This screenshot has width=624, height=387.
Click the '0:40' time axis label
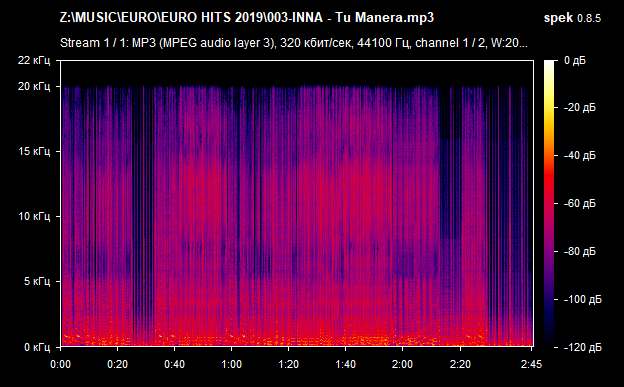[174, 364]
